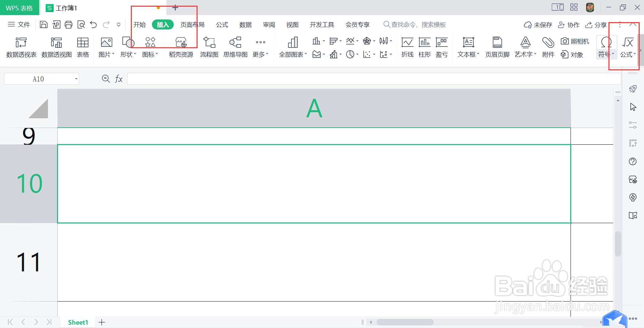Click the zoom magnifier beside fx
The height and width of the screenshot is (328, 644).
106,79
